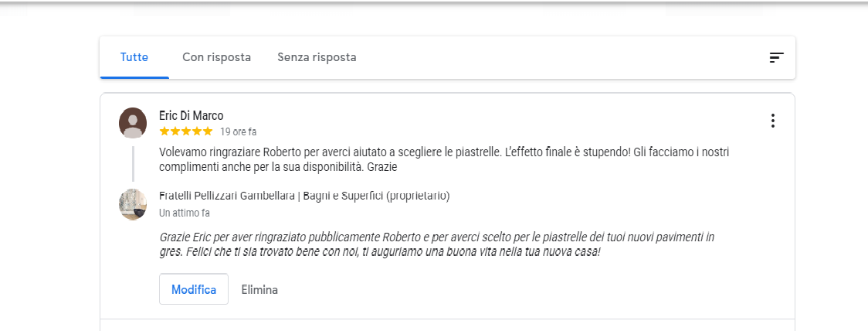Open the sort reviews icon

(777, 58)
